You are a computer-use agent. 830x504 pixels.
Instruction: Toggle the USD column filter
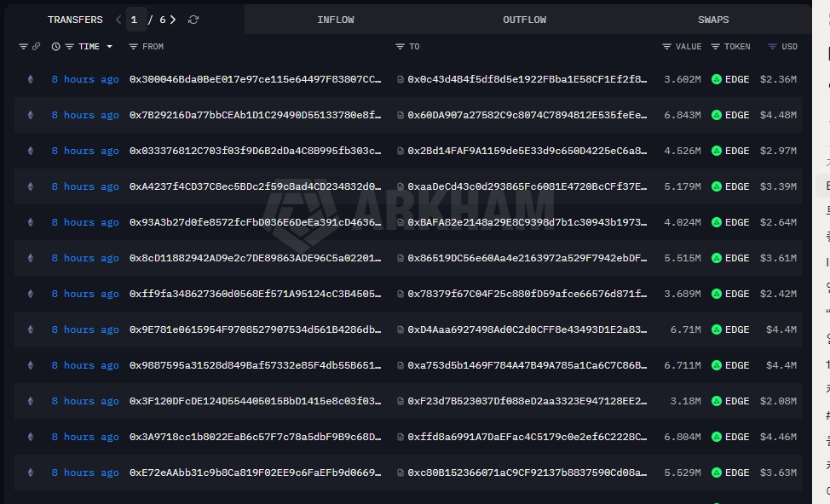772,47
